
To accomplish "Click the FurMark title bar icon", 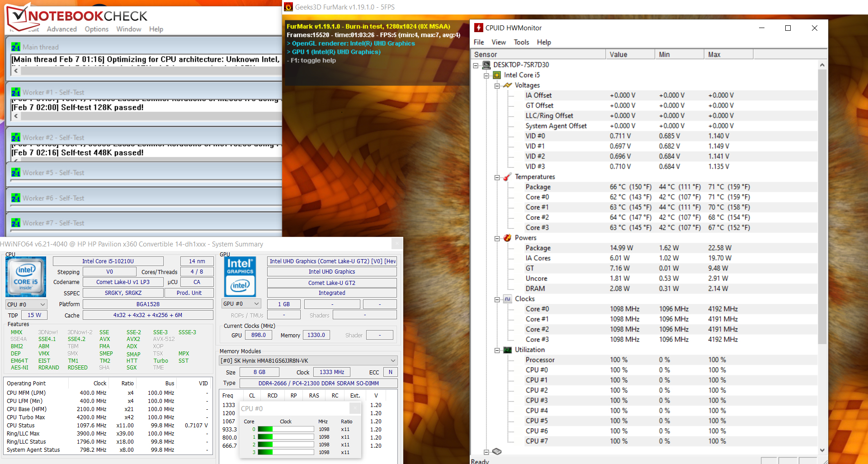I will click(288, 7).
